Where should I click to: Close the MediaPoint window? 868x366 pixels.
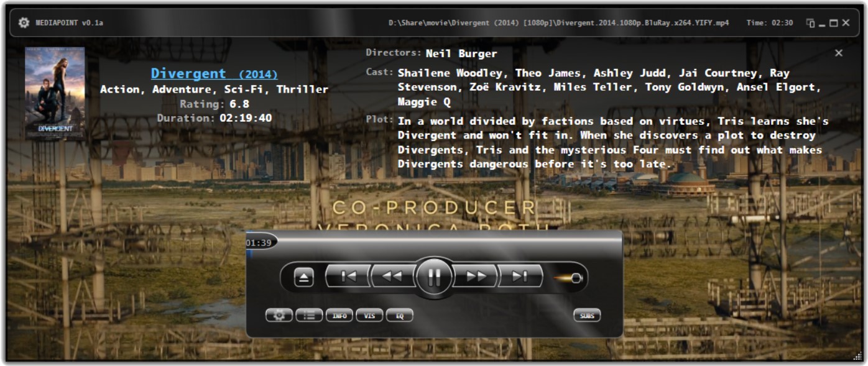[x=846, y=22]
